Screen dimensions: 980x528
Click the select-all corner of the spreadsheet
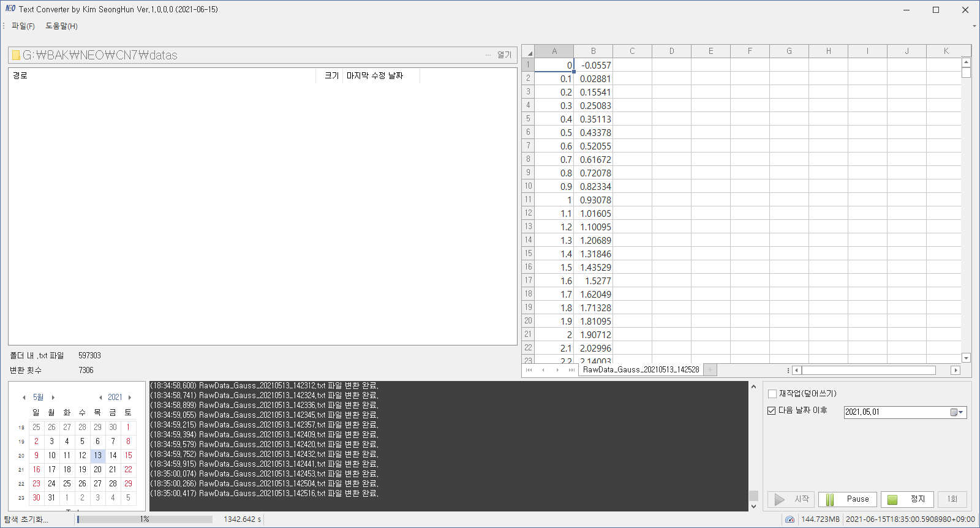pos(528,51)
